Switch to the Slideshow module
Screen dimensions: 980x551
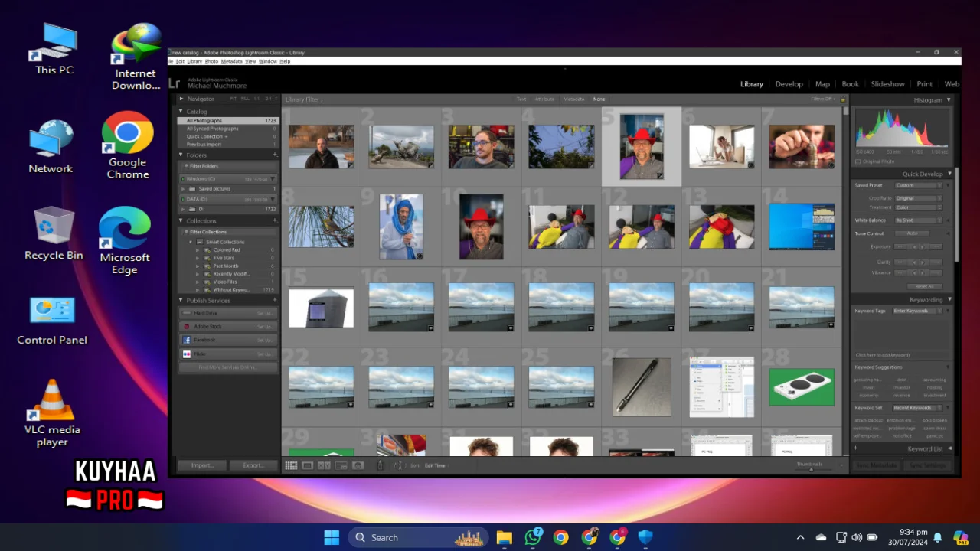[x=887, y=84]
